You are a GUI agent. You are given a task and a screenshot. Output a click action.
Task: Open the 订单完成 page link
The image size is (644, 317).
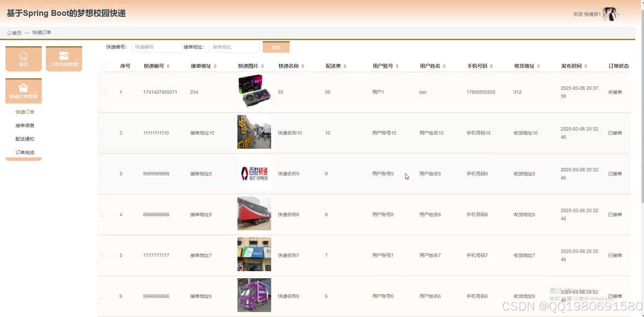coord(25,152)
